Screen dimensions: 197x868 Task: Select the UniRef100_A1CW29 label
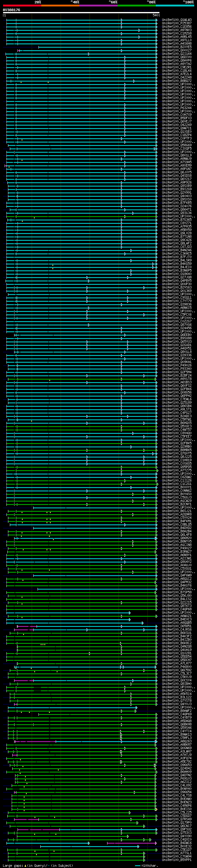[x=177, y=501]
